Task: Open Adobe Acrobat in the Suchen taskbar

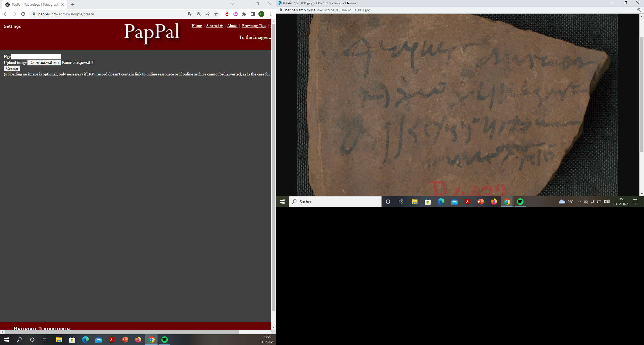Action: click(467, 202)
